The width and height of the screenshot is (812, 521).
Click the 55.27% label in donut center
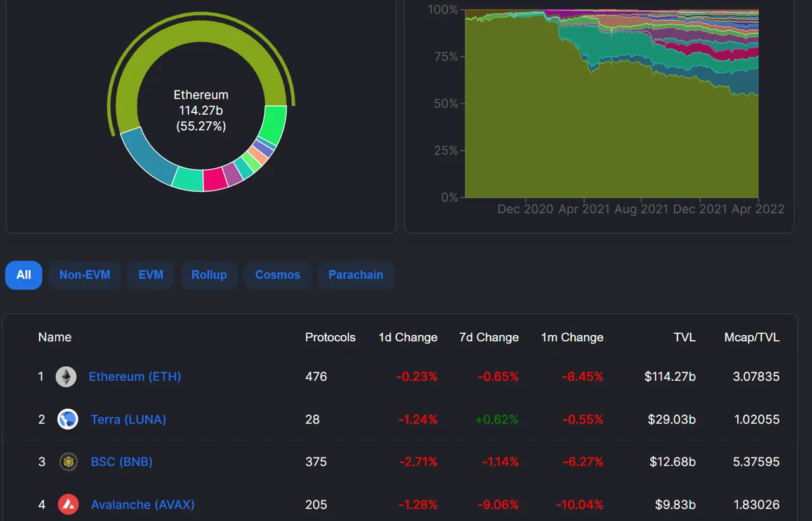tap(200, 126)
